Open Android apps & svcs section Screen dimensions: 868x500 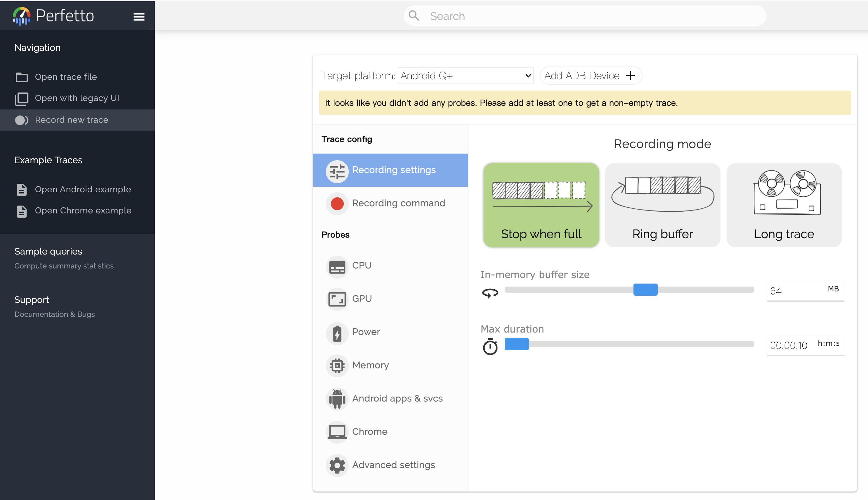[x=390, y=399]
